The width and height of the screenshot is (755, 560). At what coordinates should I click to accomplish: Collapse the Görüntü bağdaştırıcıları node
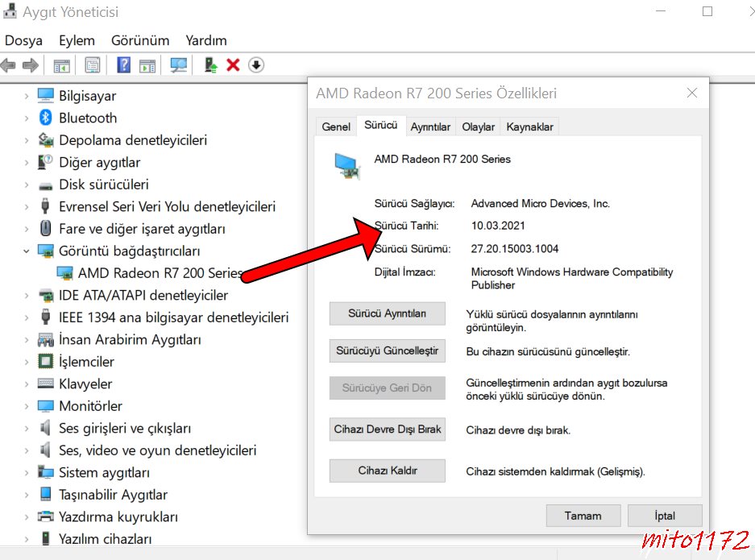click(27, 251)
